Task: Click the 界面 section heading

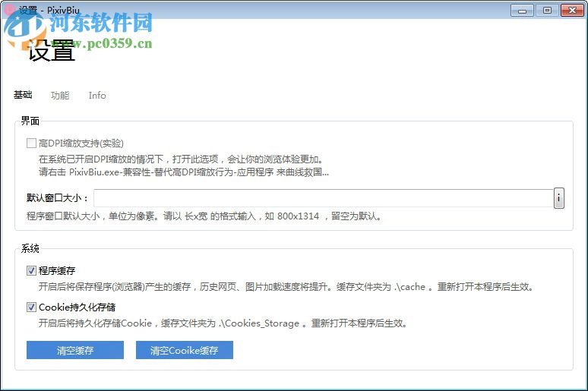Action: [x=30, y=121]
